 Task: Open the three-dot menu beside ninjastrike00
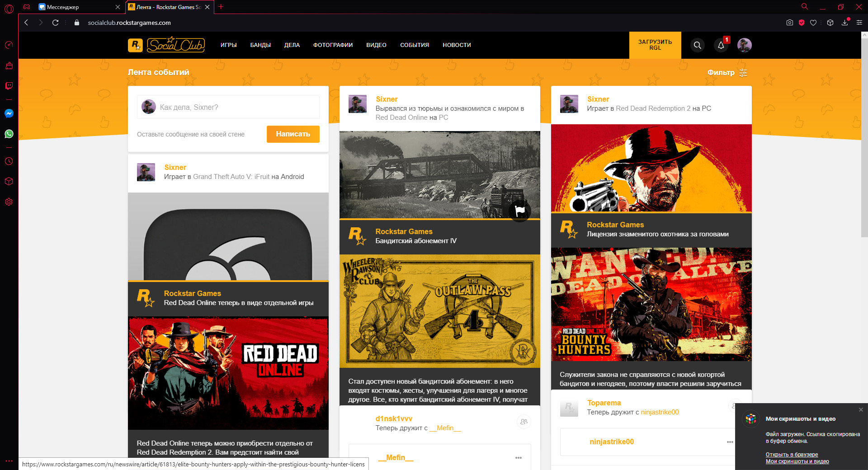point(730,442)
